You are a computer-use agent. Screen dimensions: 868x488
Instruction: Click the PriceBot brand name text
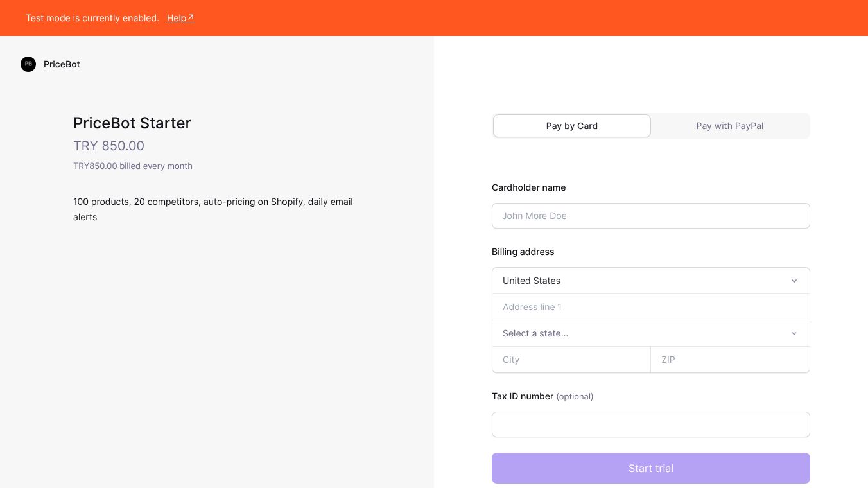point(62,64)
